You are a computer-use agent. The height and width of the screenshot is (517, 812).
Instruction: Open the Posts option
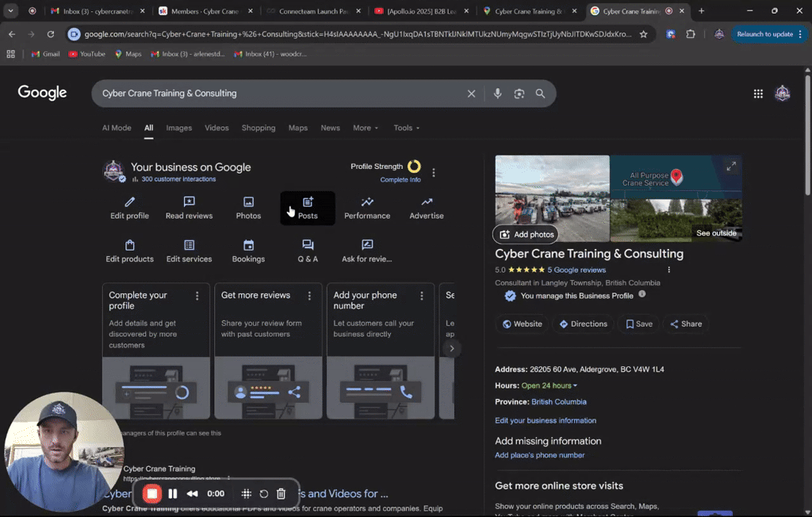click(308, 209)
